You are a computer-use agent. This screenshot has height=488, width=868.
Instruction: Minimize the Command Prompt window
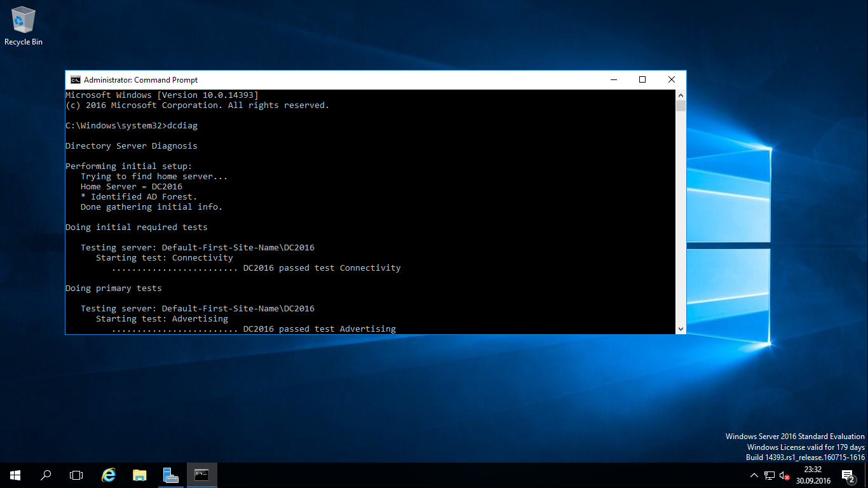pos(613,79)
